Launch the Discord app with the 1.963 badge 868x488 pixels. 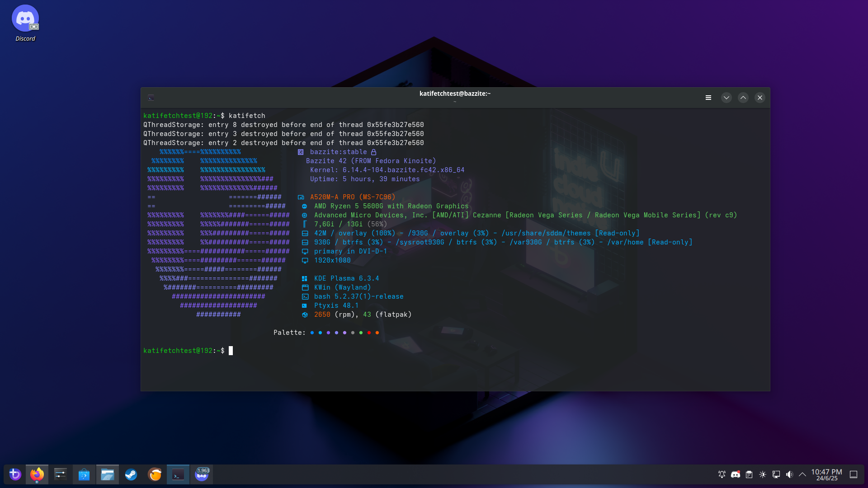click(x=201, y=474)
